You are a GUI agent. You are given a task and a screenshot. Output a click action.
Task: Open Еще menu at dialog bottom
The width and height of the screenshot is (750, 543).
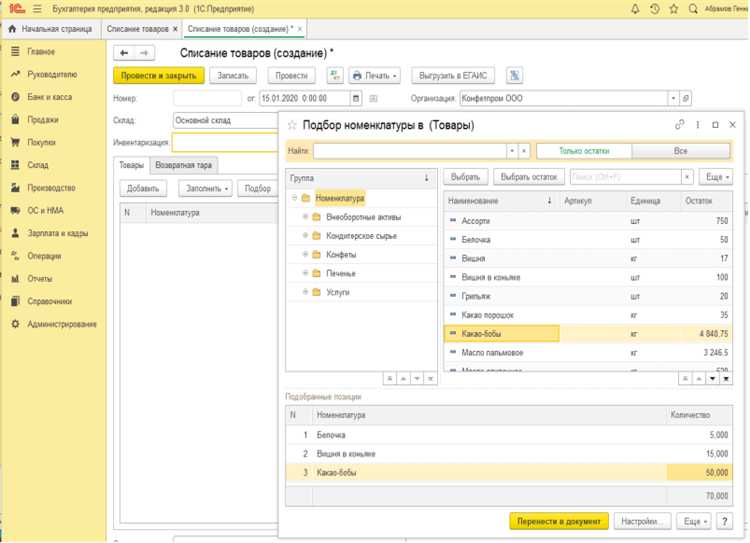(x=694, y=521)
